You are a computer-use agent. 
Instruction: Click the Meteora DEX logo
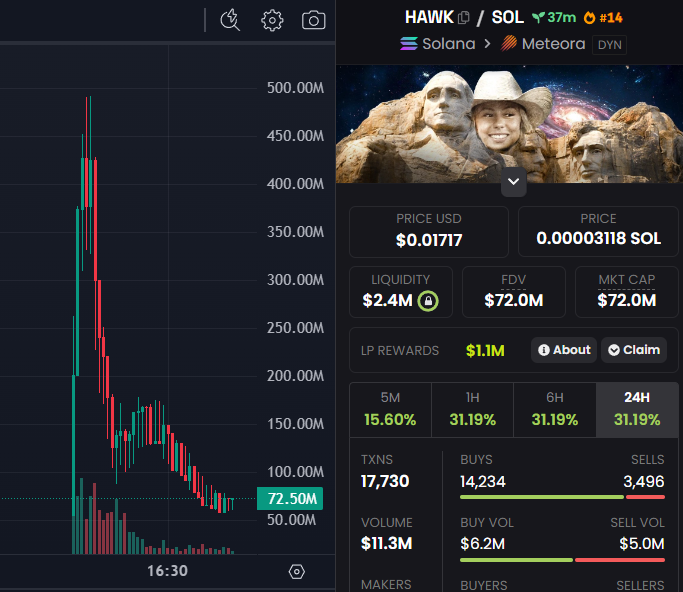[509, 44]
